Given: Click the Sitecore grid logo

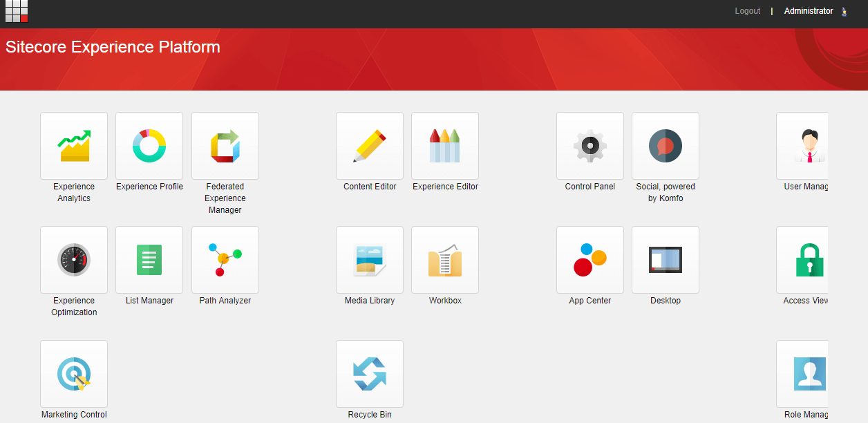Looking at the screenshot, I should [17, 11].
